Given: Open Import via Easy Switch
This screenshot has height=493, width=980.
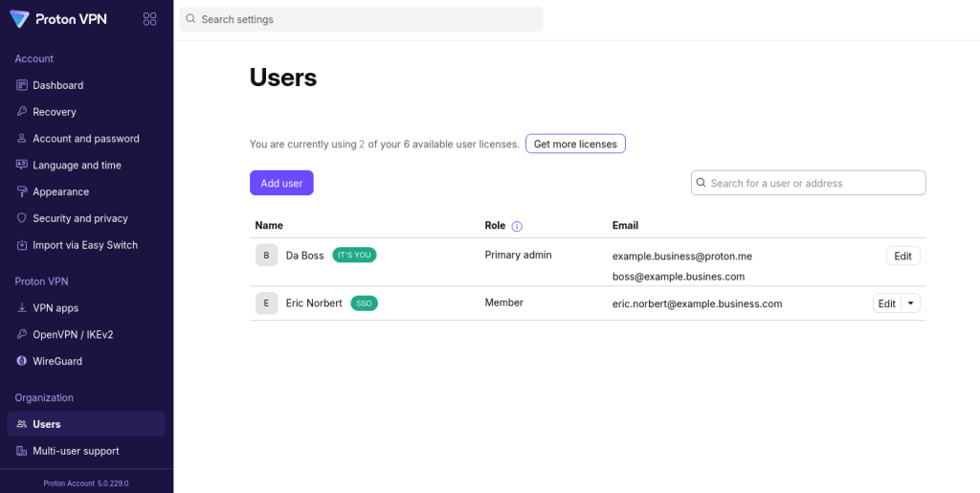Looking at the screenshot, I should pos(86,245).
